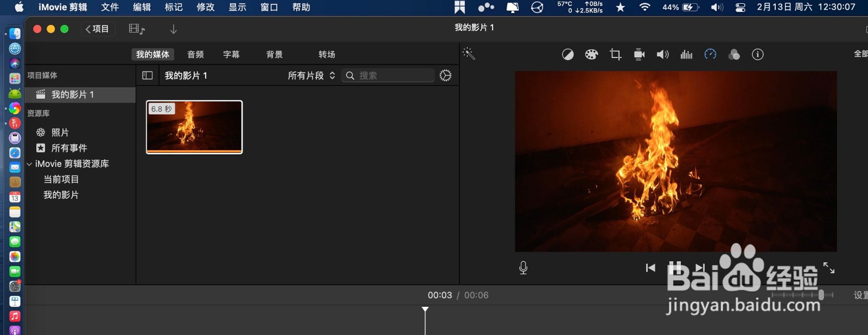This screenshot has width=868, height=335.
Task: Open the 窗口 menu
Action: [x=269, y=7]
